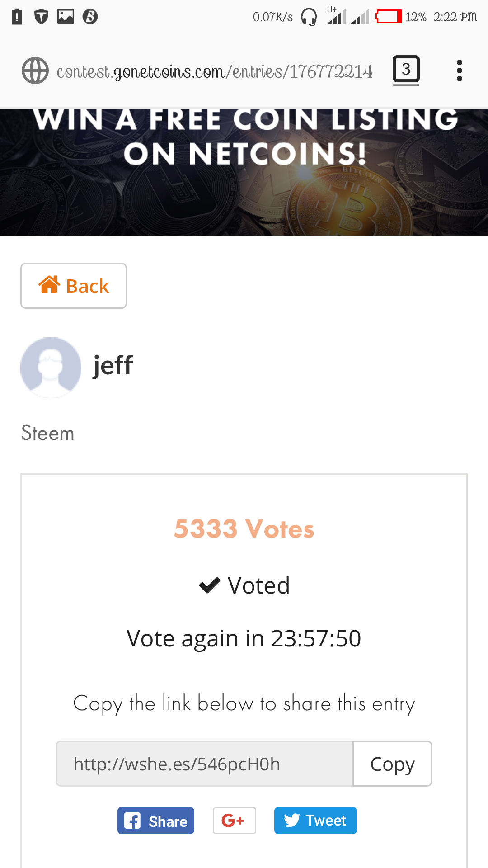The image size is (488, 868).
Task: Open the browser three-dot overflow menu
Action: [x=459, y=71]
